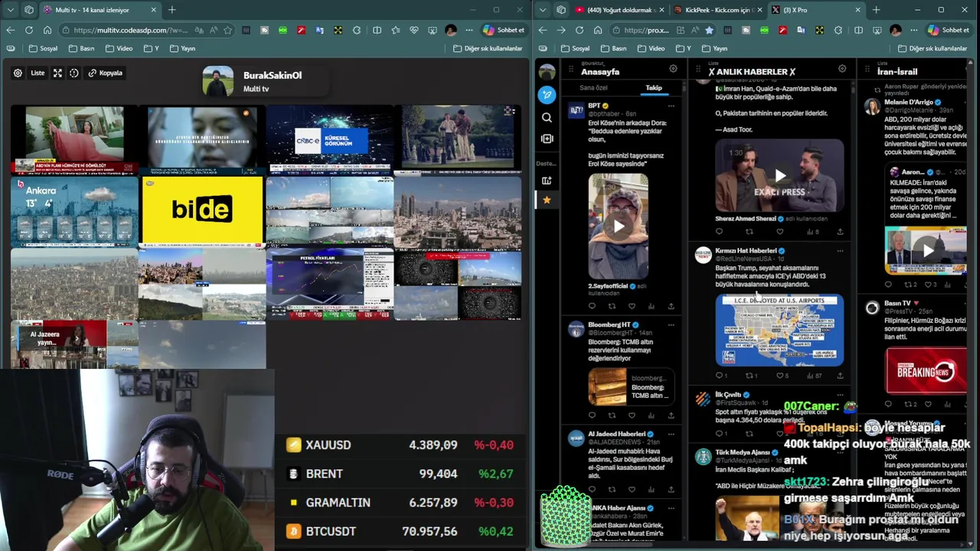This screenshot has width=980, height=551.
Task: Open Video bookmarks folder in left browser
Action: tap(119, 48)
